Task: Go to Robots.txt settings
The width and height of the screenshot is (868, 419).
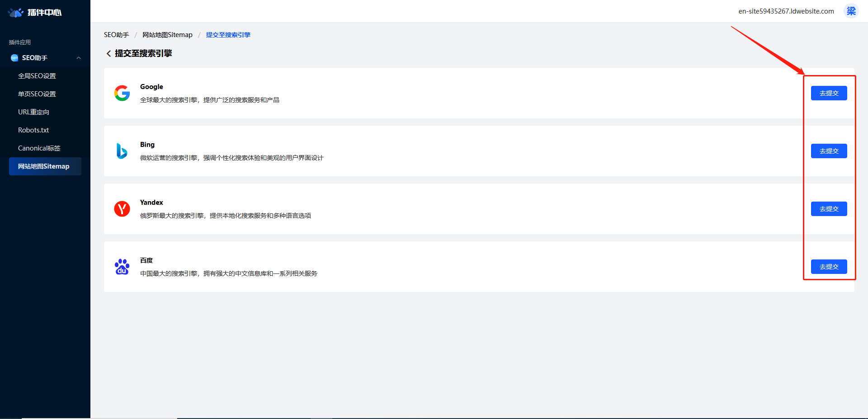Action: pyautogui.click(x=33, y=130)
